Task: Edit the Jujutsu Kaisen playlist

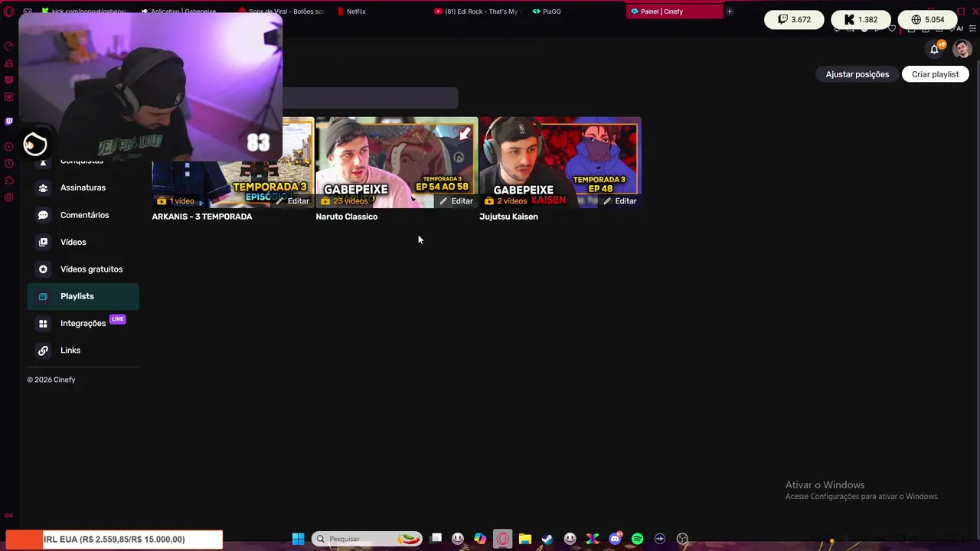Action: pyautogui.click(x=620, y=201)
